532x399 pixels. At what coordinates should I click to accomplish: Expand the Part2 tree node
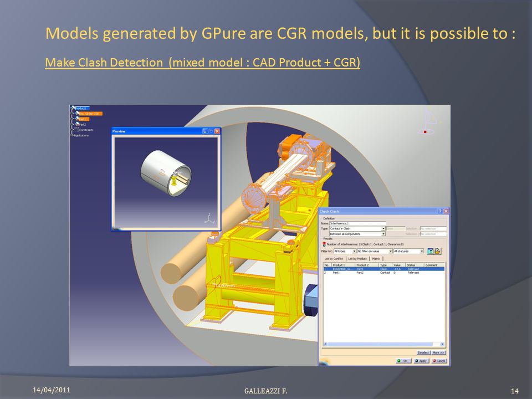coord(72,124)
